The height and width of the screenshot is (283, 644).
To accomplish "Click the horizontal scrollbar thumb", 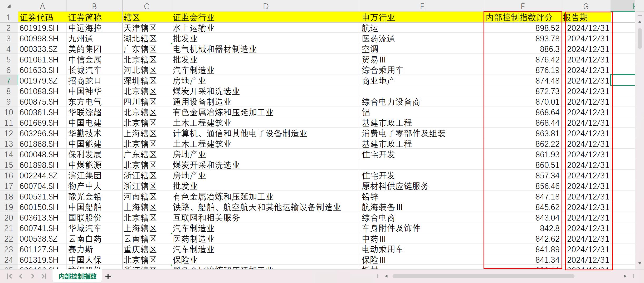I will pyautogui.click(x=483, y=276).
